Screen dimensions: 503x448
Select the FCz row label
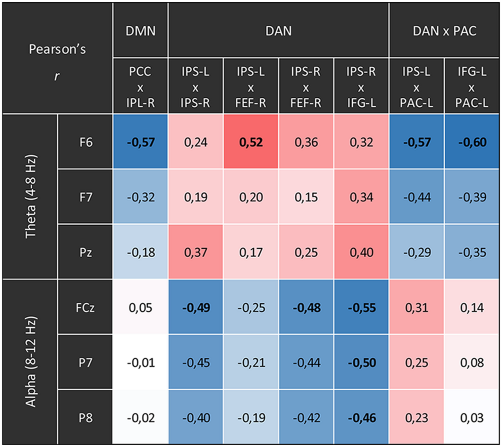click(x=85, y=308)
